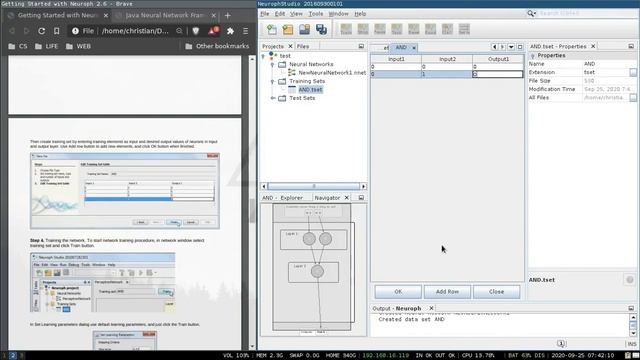Switch to the AND - Explorer tab
640x360 pixels.
(282, 198)
